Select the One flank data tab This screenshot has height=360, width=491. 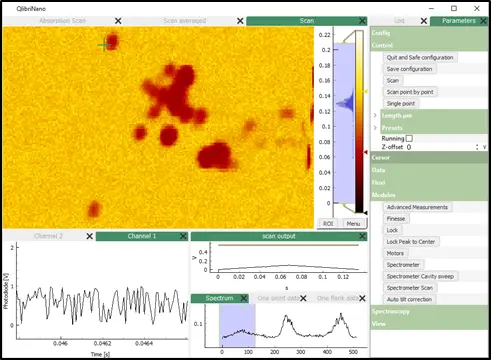click(x=337, y=298)
